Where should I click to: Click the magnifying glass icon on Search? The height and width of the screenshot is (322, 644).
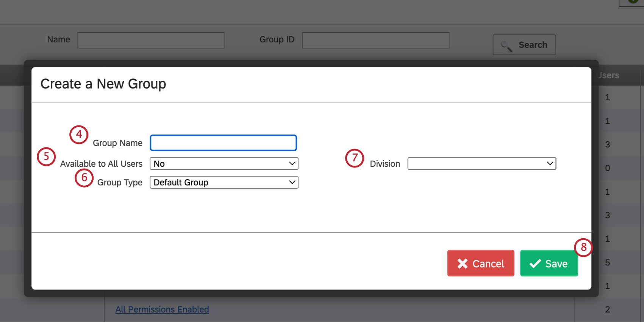coord(506,46)
